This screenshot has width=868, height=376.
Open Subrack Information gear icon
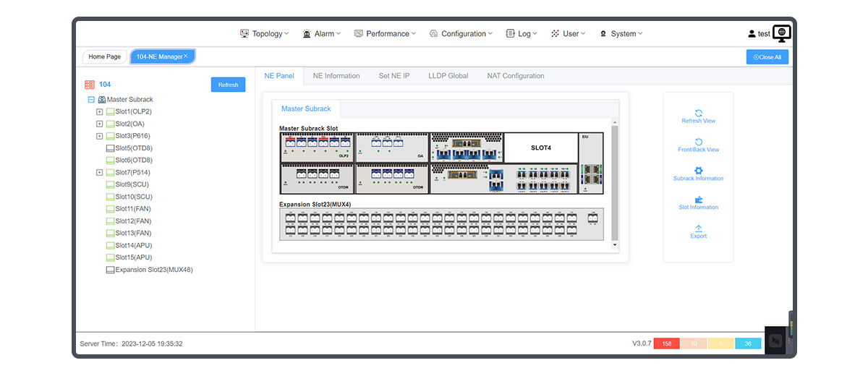pyautogui.click(x=698, y=171)
